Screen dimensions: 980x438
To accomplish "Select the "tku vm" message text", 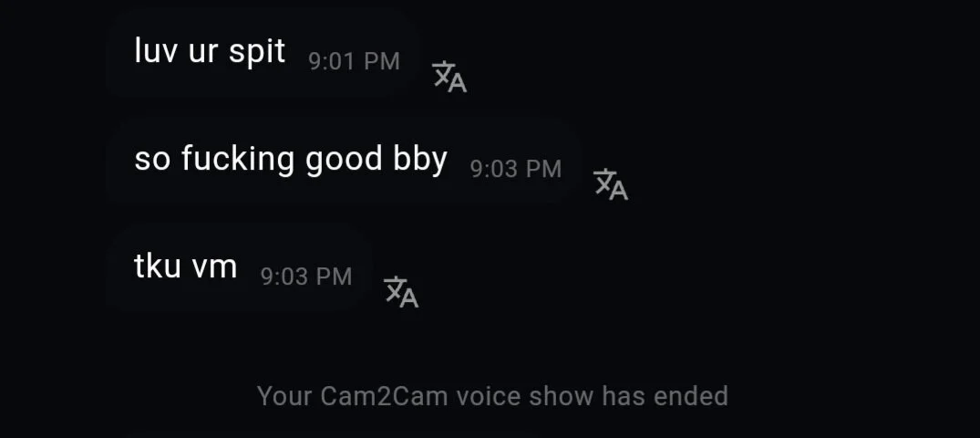I will [x=186, y=266].
